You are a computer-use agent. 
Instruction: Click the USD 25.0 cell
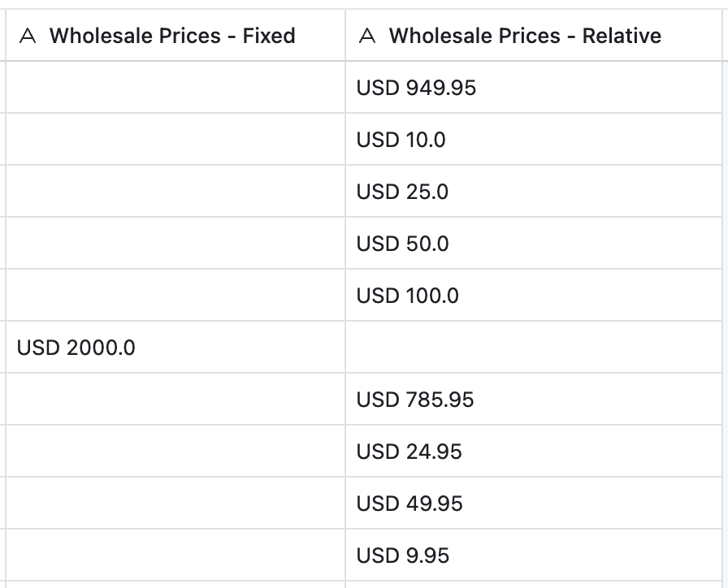tap(402, 192)
